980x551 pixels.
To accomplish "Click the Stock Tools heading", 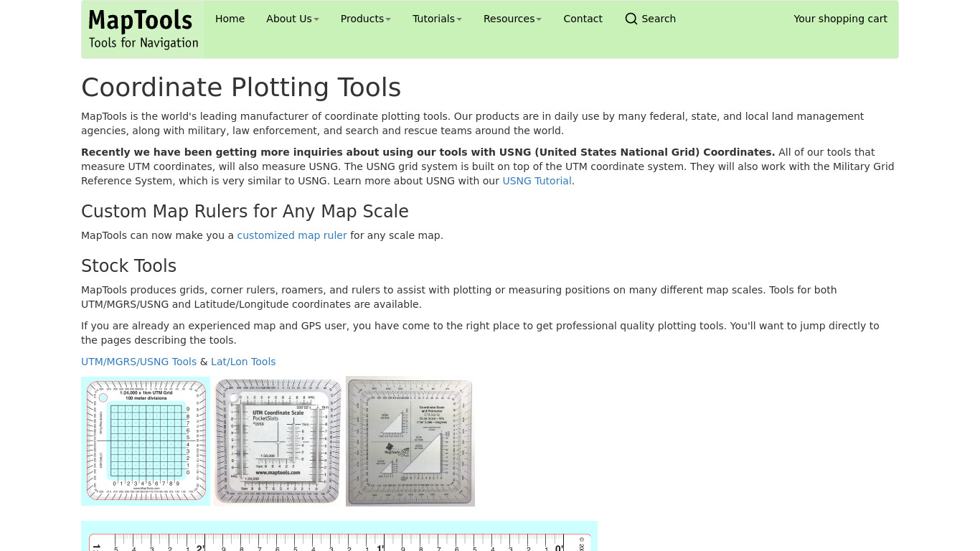I will [128, 266].
